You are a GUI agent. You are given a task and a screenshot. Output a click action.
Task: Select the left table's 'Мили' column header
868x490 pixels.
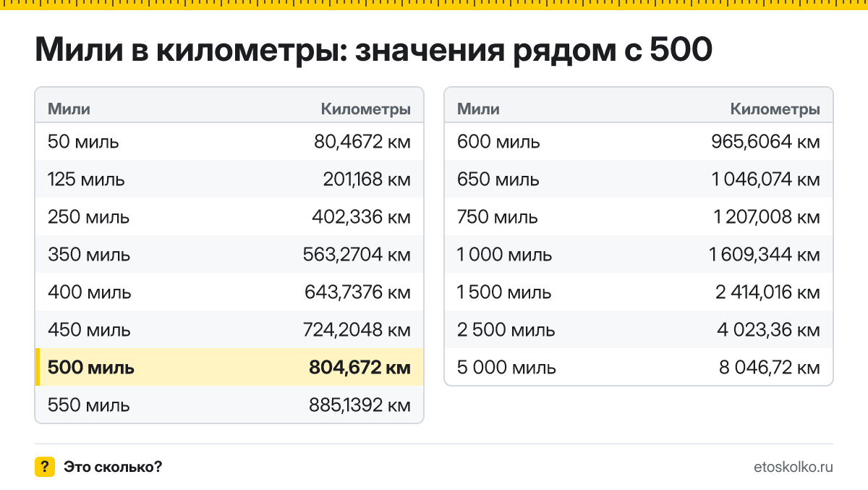click(x=69, y=109)
